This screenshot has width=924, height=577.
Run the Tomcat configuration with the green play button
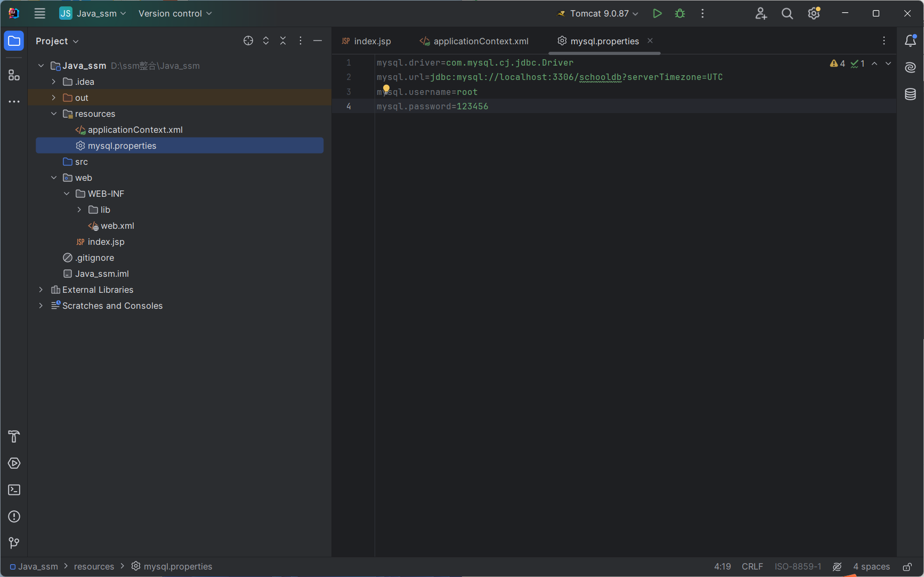(x=657, y=13)
